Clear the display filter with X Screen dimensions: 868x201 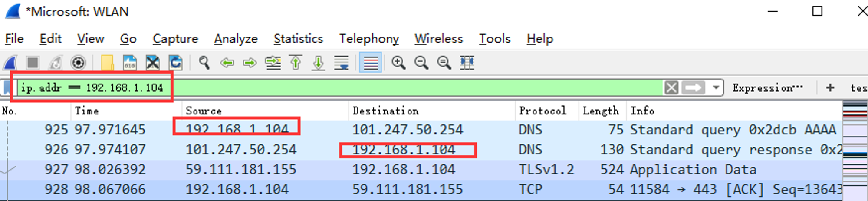pos(671,88)
